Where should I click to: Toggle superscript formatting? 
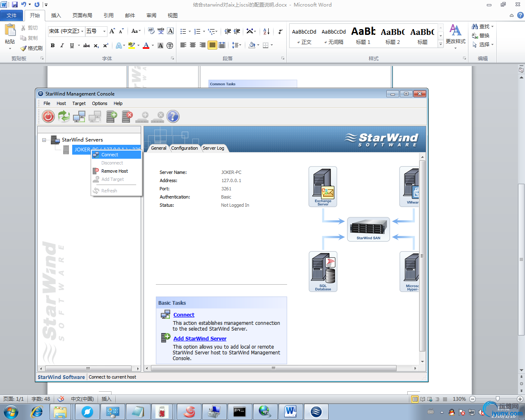(x=106, y=46)
